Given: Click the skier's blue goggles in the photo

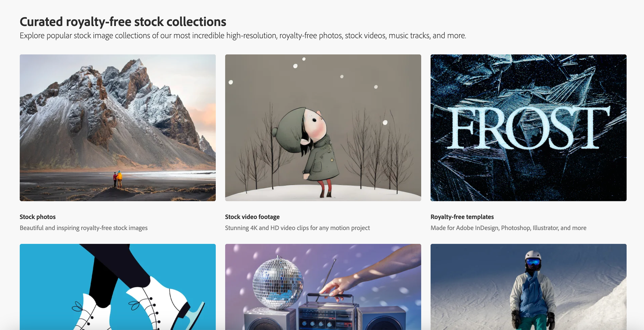Looking at the screenshot, I should click(533, 262).
